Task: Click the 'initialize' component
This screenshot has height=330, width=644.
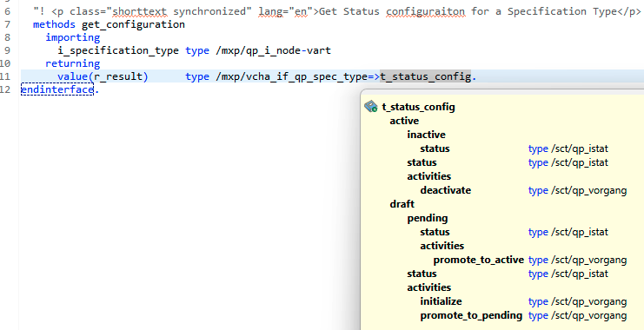Action: (x=442, y=301)
